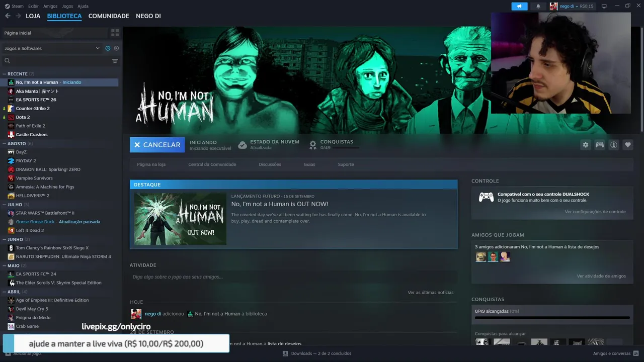Open the featured news thumbnail
Image resolution: width=644 pixels, height=362 pixels.
pyautogui.click(x=180, y=219)
